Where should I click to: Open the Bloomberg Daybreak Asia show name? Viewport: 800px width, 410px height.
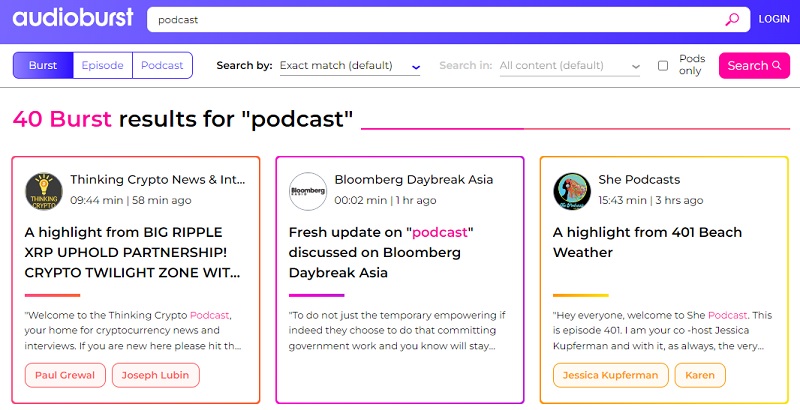(414, 180)
